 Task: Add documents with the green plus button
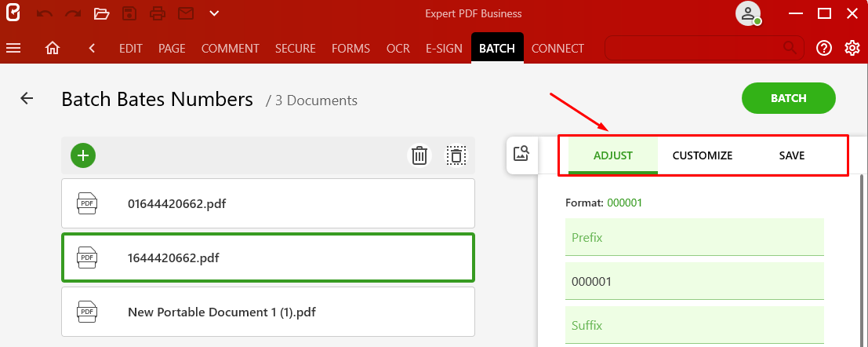[x=83, y=155]
